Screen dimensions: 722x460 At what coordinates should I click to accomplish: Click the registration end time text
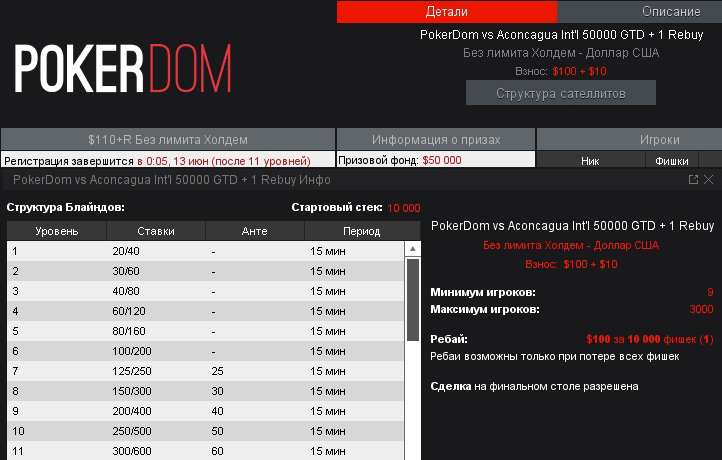223,161
